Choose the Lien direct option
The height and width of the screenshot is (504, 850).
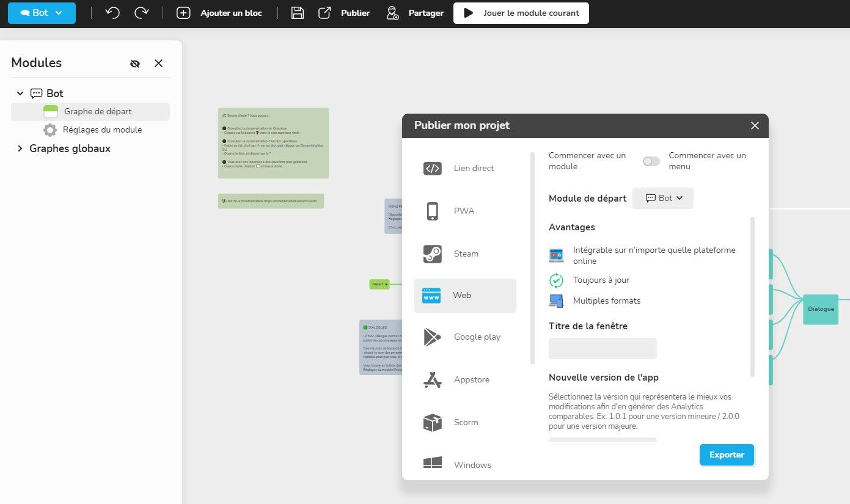(x=465, y=169)
